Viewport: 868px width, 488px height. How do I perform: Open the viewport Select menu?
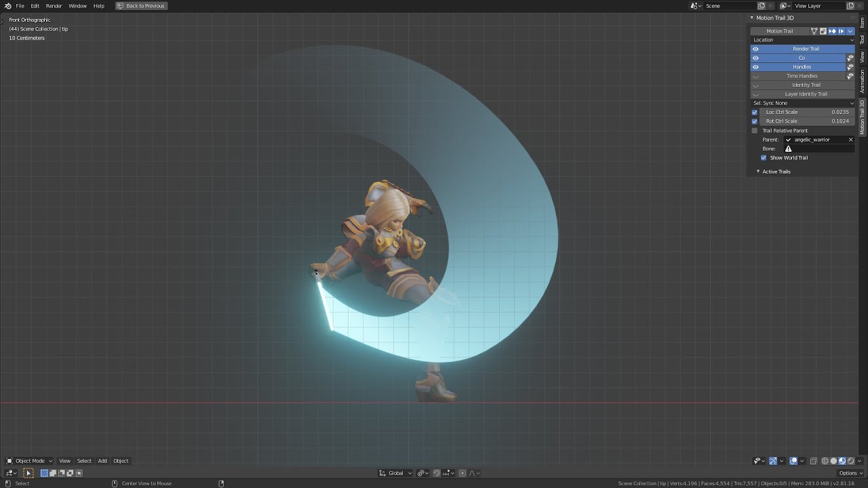84,461
